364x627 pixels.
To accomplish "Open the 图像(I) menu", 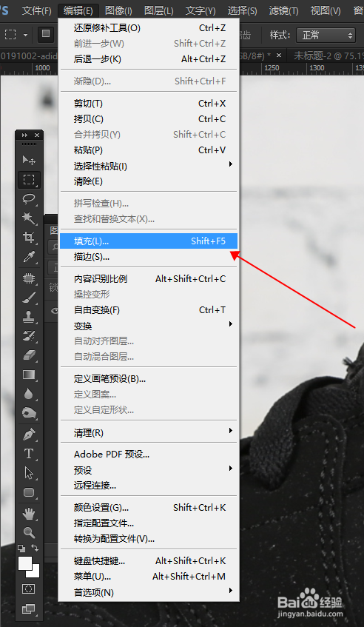I will (118, 11).
